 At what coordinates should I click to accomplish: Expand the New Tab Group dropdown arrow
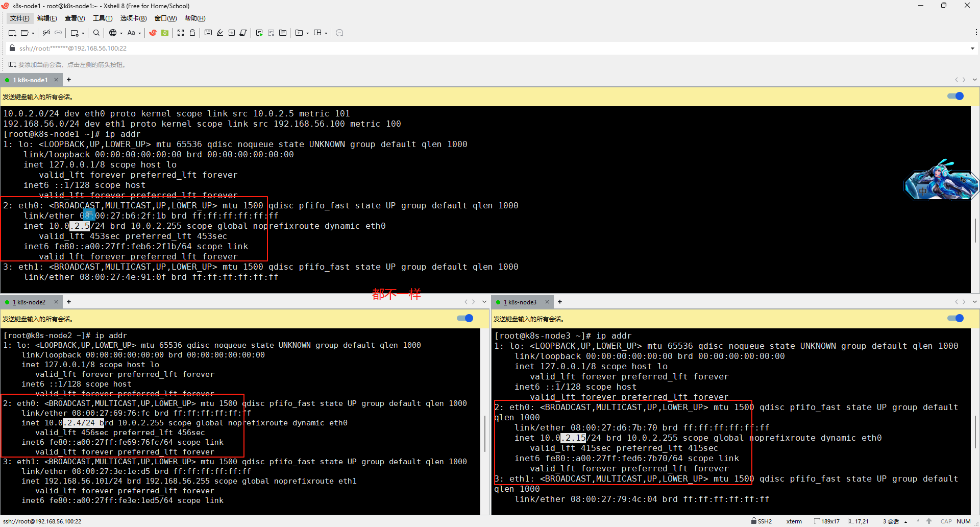[x=308, y=33]
